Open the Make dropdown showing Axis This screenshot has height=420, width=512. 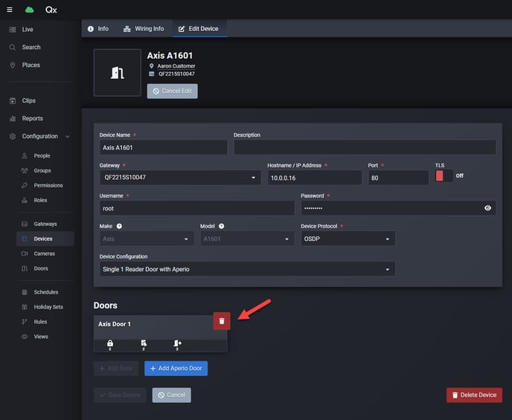point(147,239)
